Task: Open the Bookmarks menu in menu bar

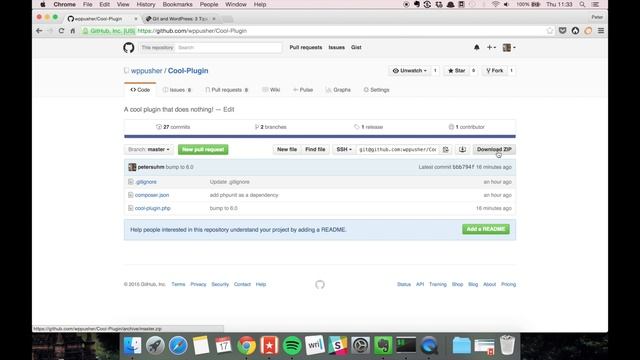Action: (177, 4)
